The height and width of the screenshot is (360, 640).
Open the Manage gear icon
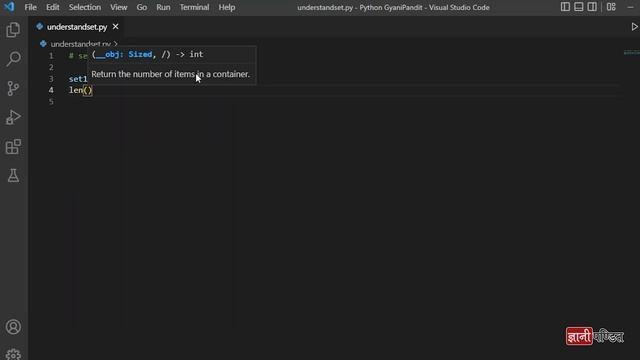[x=13, y=354]
